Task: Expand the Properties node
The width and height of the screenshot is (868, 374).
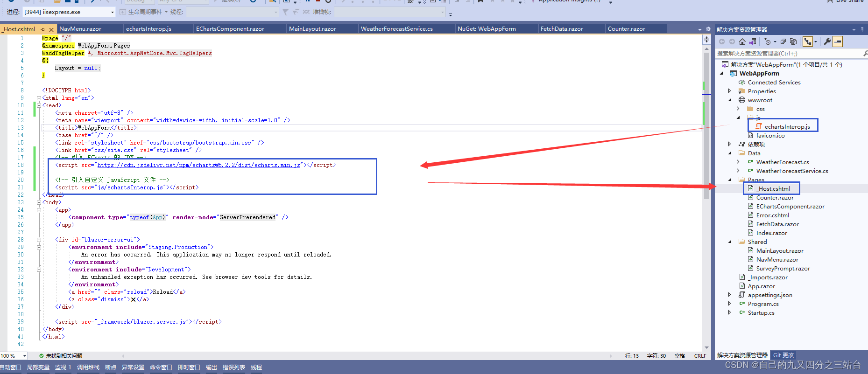Action: [730, 91]
